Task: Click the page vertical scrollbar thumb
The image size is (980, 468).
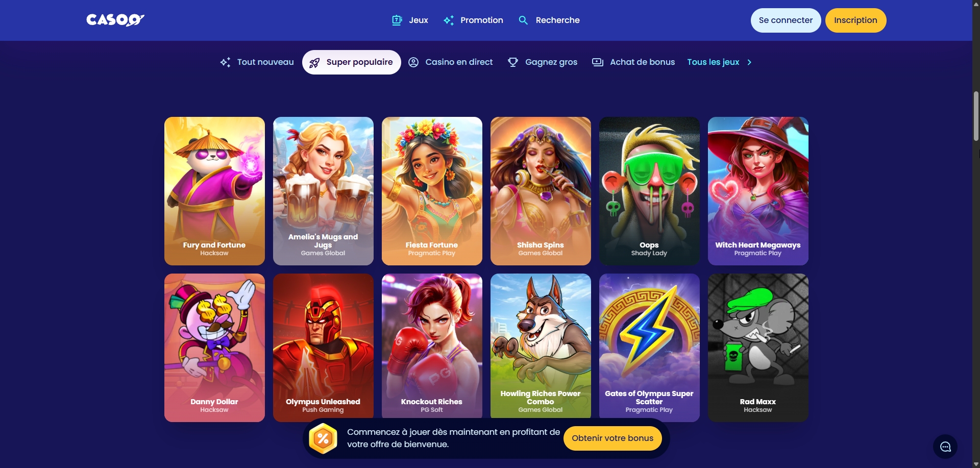Action: [x=976, y=116]
